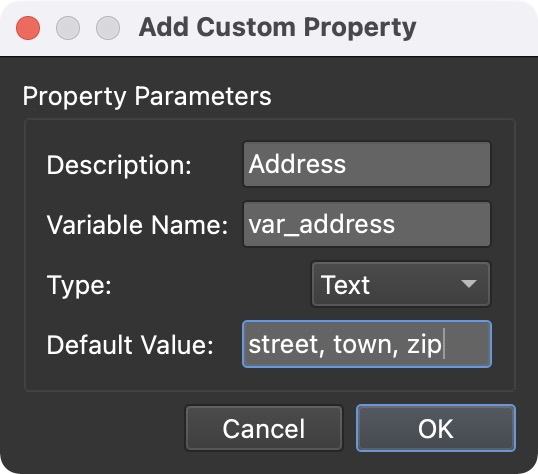Click the Default Value: label
This screenshot has height=474, width=538.
click(x=130, y=345)
